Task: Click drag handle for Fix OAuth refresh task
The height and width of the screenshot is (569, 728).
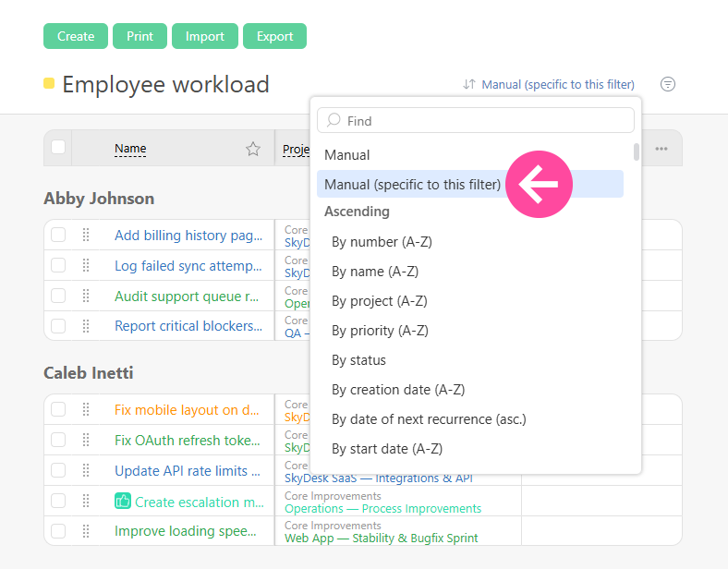Action: (x=86, y=441)
